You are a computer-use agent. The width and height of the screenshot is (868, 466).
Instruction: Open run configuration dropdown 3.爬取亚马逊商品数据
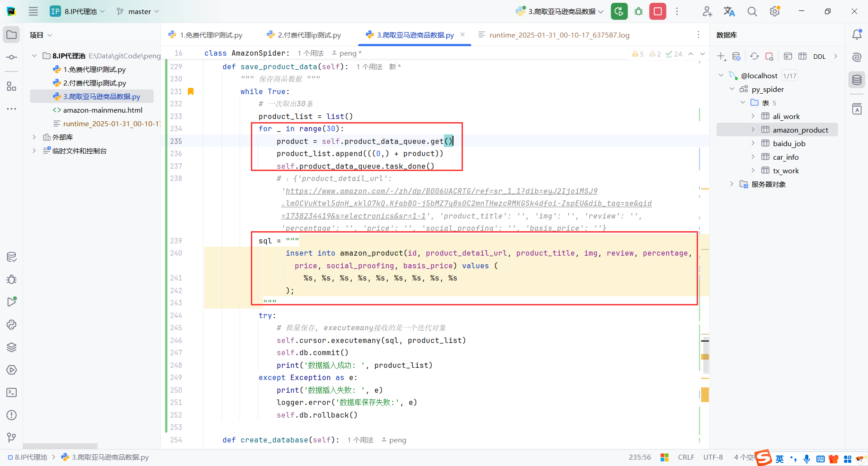[560, 11]
